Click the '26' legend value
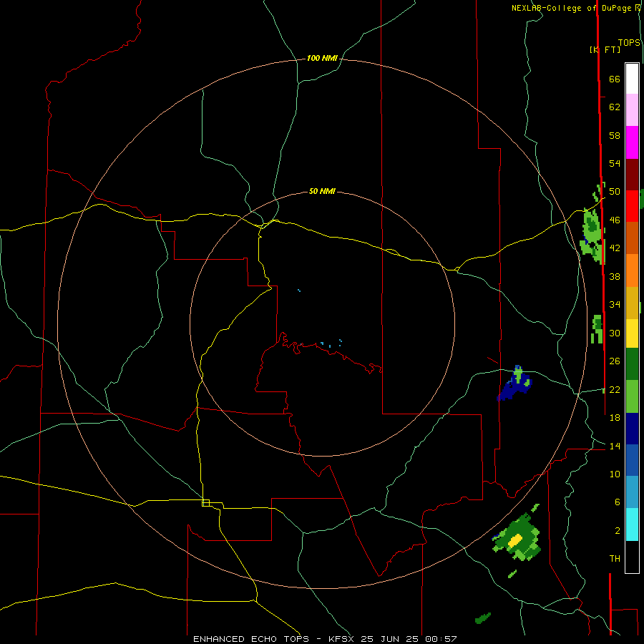 pos(615,361)
